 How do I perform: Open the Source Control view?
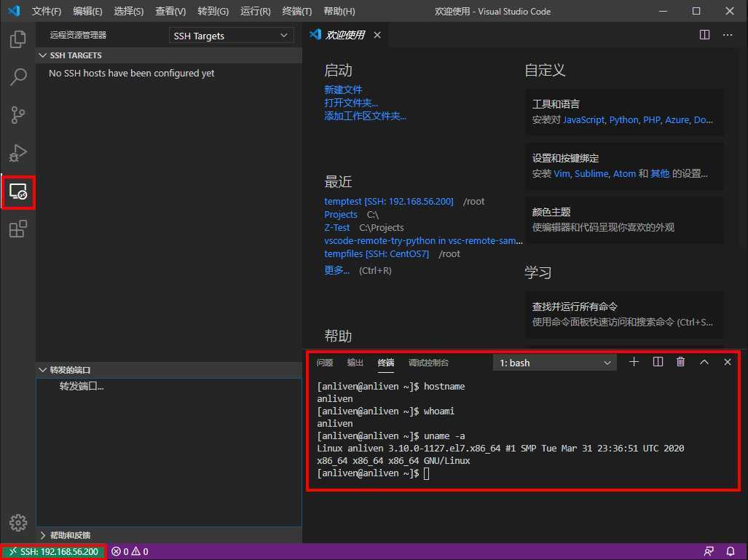click(x=18, y=115)
